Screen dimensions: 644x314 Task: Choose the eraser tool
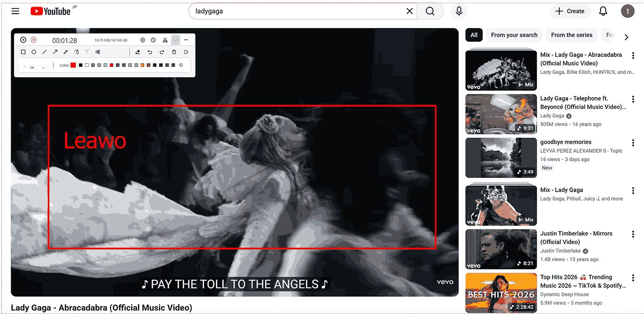[137, 52]
